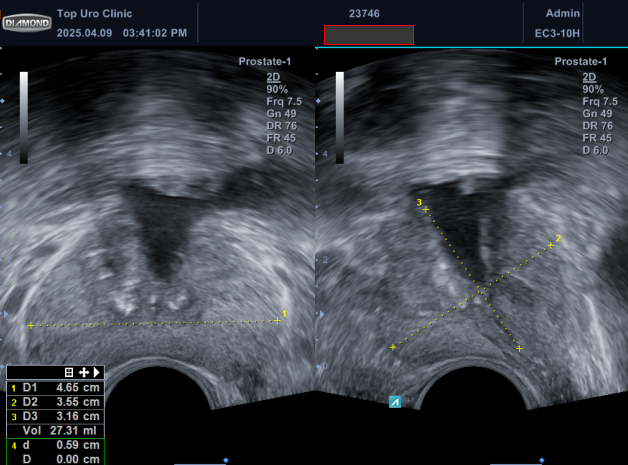This screenshot has height=465, width=628.
Task: Click the teal active-image indicator icon
Action: point(395,402)
